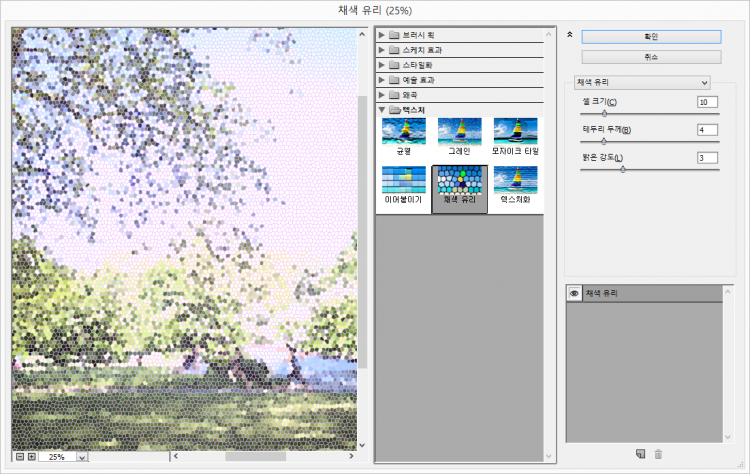Click the 취소 (Cancel) button
This screenshot has height=474, width=750.
pos(651,56)
